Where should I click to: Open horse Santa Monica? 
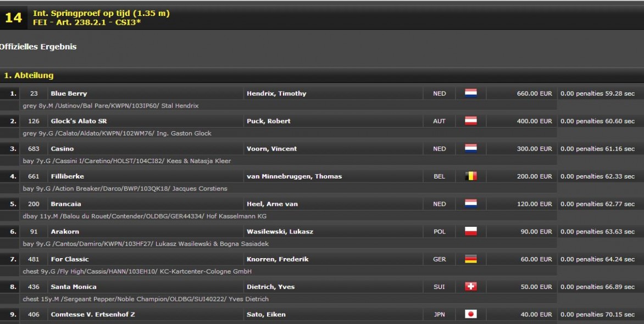[x=74, y=287]
